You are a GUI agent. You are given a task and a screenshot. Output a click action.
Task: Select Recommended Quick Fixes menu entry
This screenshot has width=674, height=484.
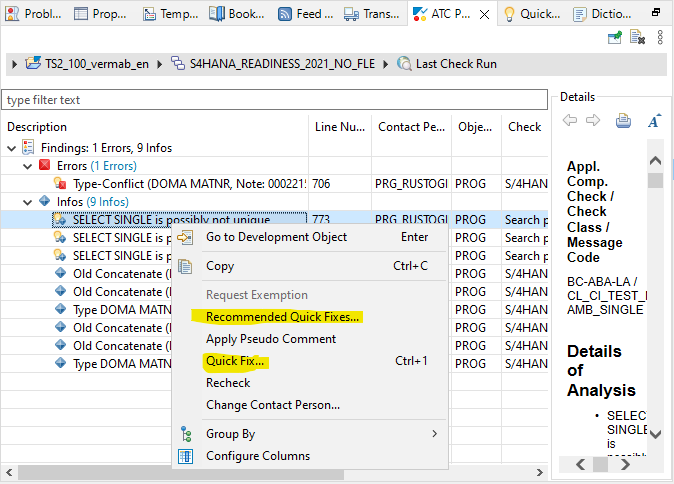283,317
